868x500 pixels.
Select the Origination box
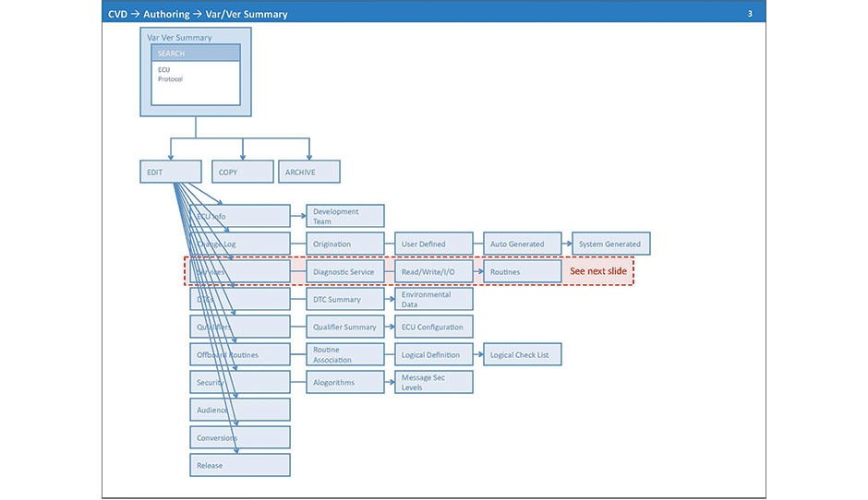[344, 244]
